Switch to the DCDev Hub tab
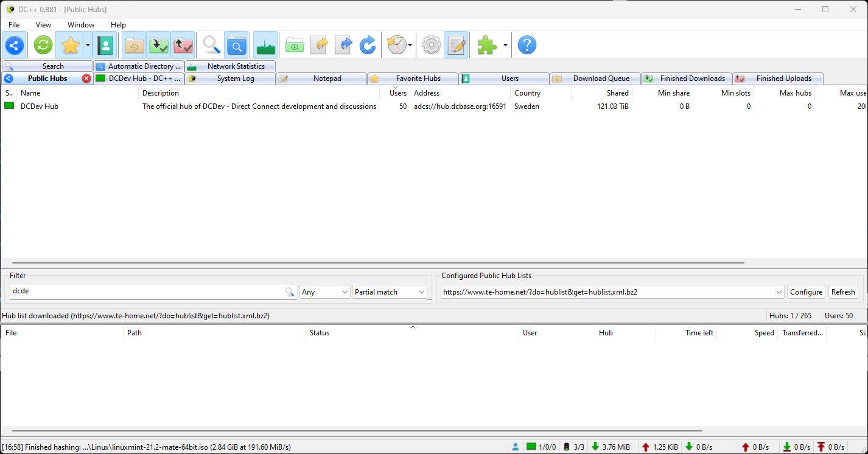The image size is (868, 454). click(x=139, y=79)
